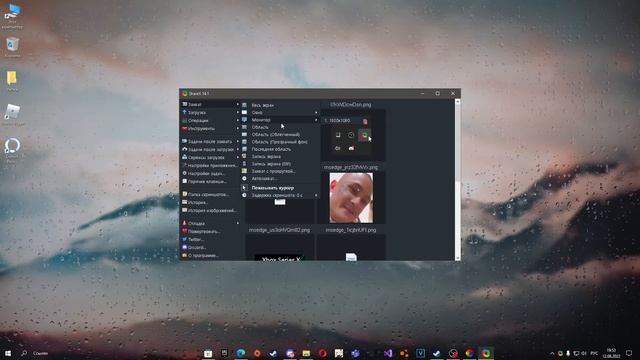This screenshot has width=640, height=360.
Task: Show hidden tray icons chevron
Action: (x=552, y=353)
